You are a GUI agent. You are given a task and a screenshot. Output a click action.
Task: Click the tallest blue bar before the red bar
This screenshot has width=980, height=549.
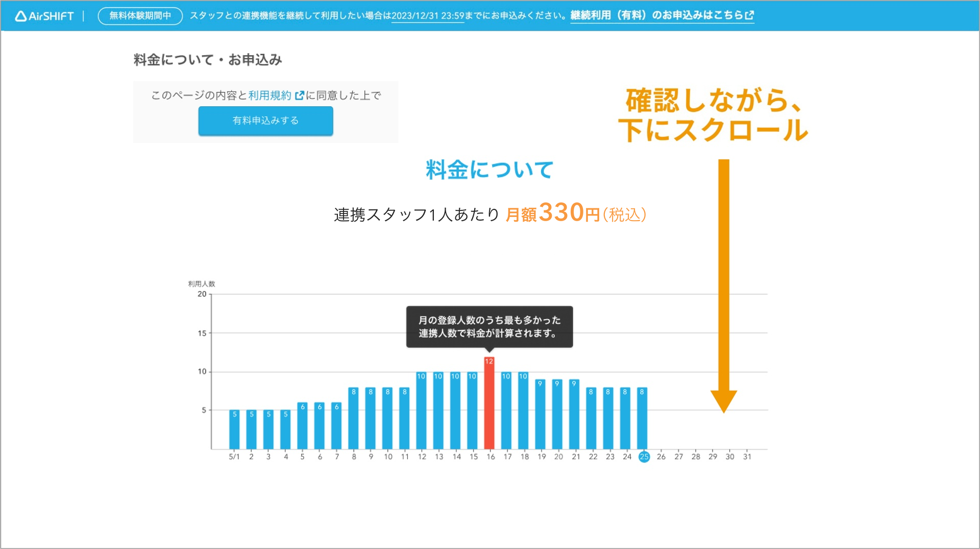(x=472, y=409)
